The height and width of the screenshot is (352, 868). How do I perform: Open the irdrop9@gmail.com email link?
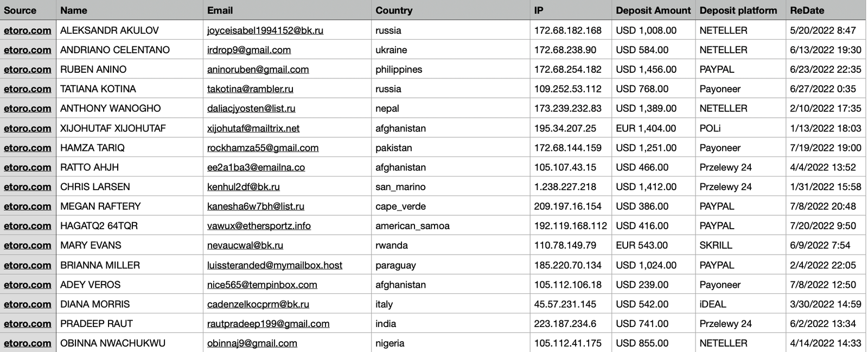tap(248, 50)
